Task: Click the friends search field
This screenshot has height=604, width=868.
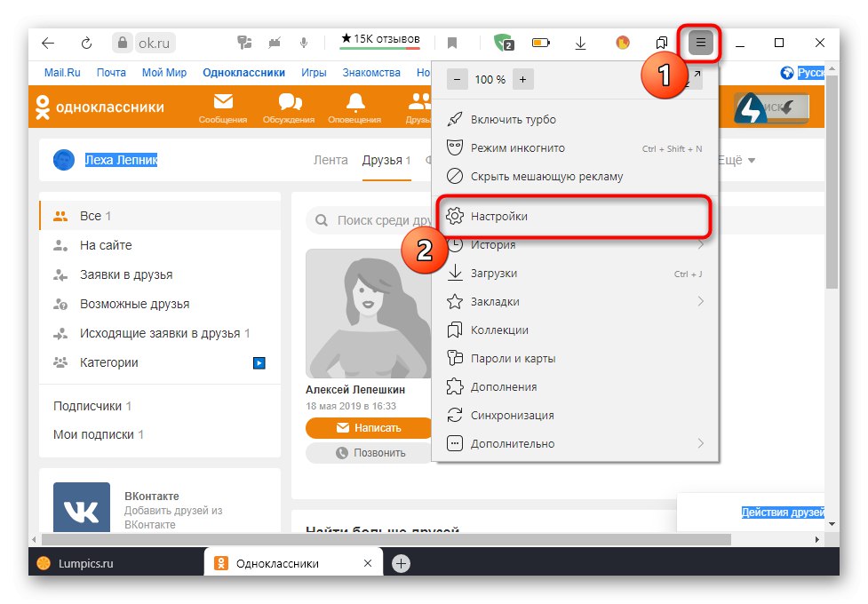Action: (370, 220)
